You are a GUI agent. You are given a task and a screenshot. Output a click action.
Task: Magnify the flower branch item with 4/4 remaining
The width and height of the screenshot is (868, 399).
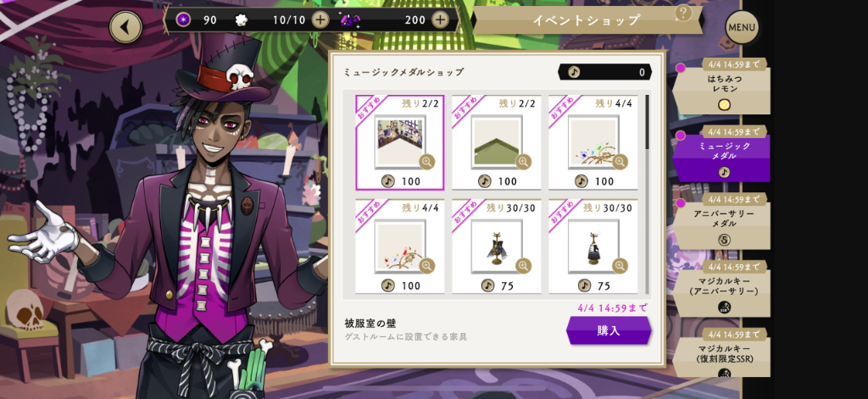620,162
